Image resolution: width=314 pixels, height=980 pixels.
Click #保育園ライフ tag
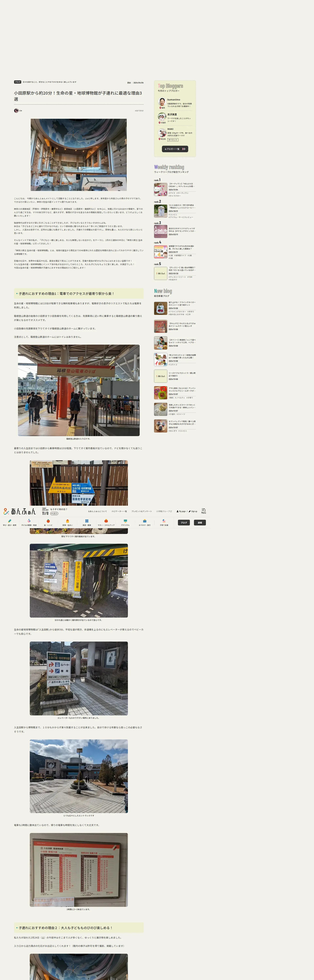(x=180, y=255)
